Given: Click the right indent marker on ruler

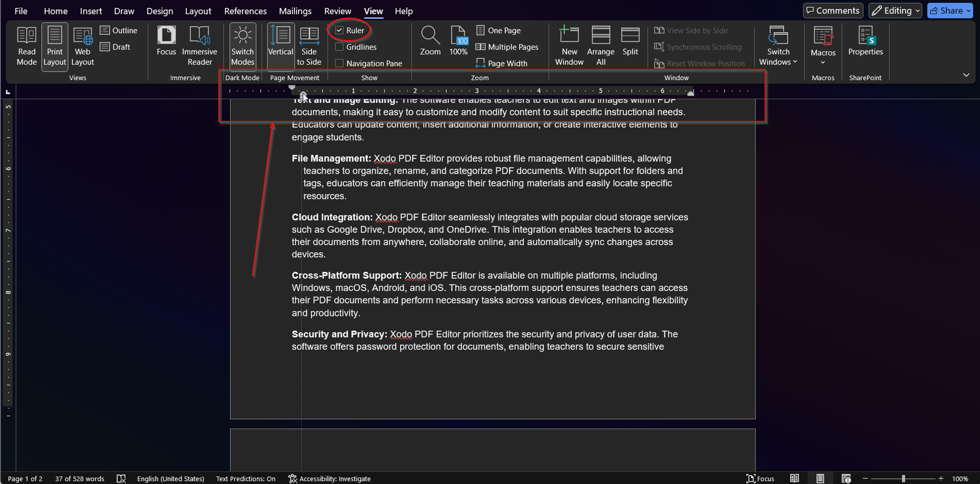Looking at the screenshot, I should pyautogui.click(x=691, y=93).
